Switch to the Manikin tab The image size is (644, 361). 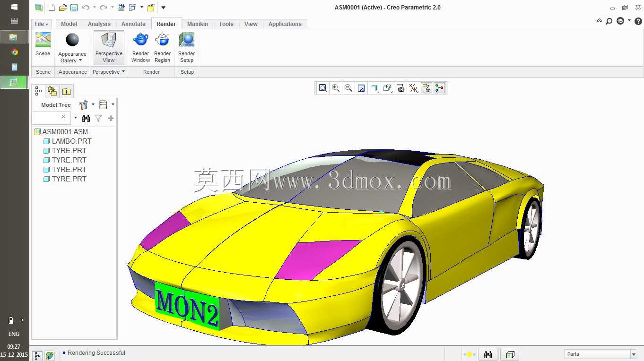(198, 24)
